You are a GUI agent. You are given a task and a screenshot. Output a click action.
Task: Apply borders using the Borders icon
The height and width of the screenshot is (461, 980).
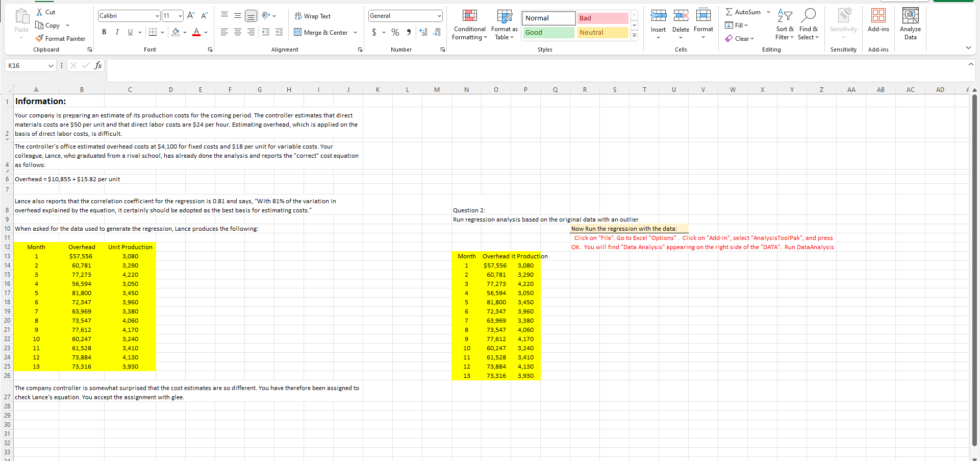click(x=153, y=32)
